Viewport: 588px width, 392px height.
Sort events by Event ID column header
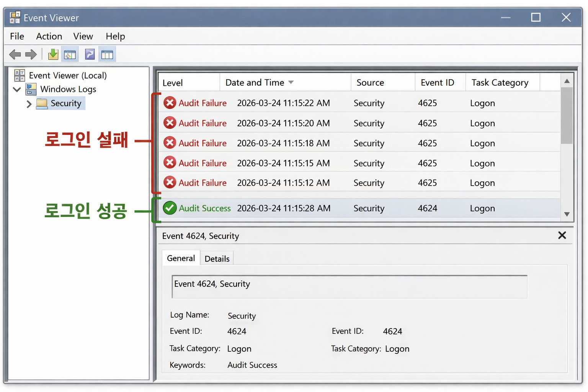[x=437, y=83]
